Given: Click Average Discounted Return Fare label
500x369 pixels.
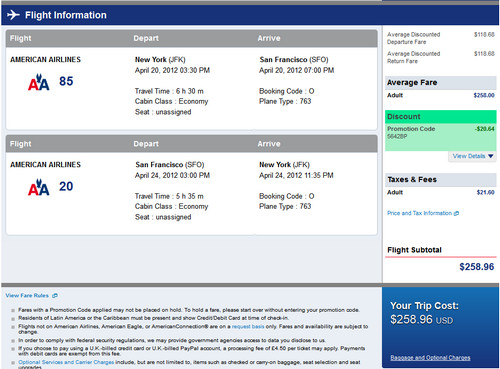Looking at the screenshot, I should pos(413,57).
